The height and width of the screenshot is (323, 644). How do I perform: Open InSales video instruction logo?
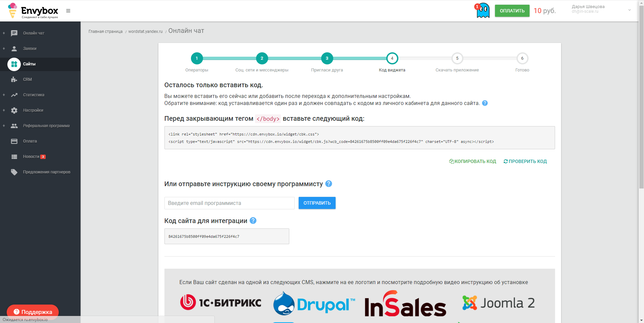(405, 304)
